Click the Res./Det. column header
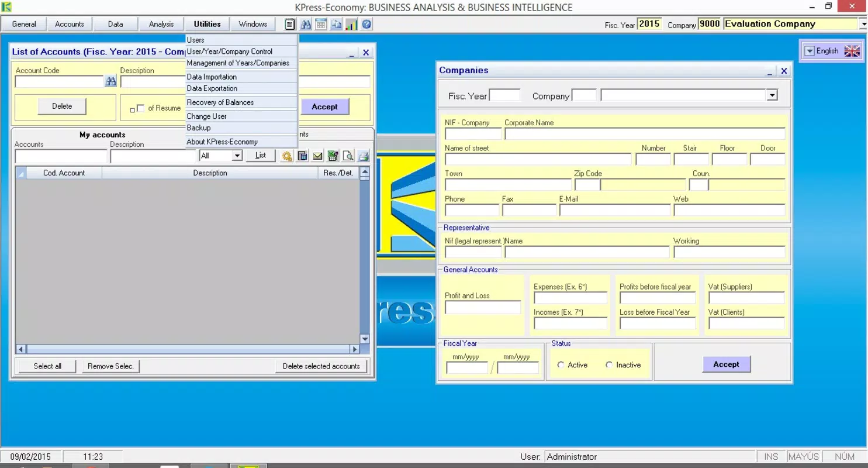The height and width of the screenshot is (468, 868). tap(338, 173)
